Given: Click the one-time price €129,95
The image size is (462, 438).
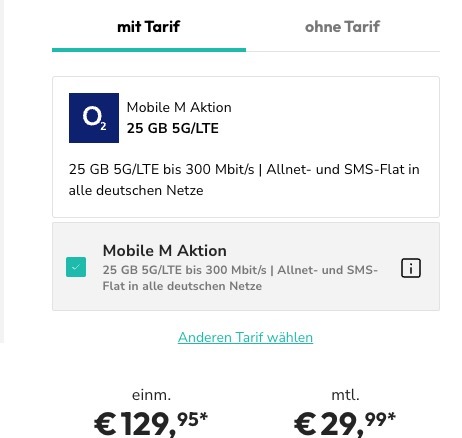Looking at the screenshot, I should click(151, 424).
